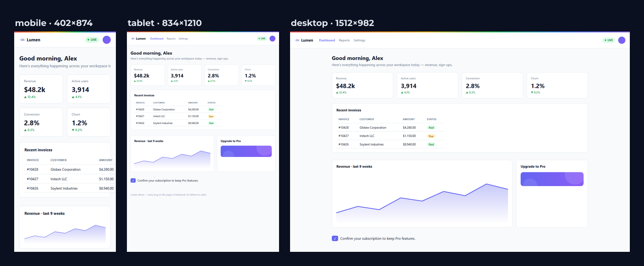Click Paid badge of Soylent row, desktop view
The height and width of the screenshot is (266, 644).
tap(431, 144)
